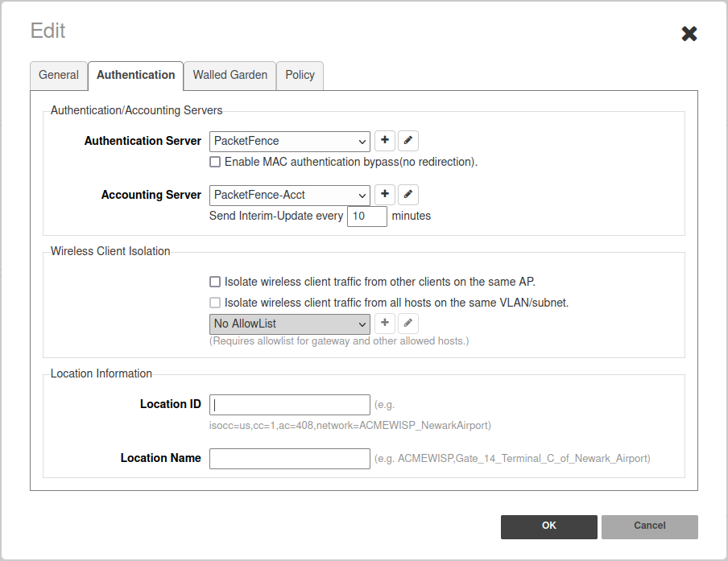Open the Authentication Server dropdown
The width and height of the screenshot is (728, 561).
click(x=290, y=142)
